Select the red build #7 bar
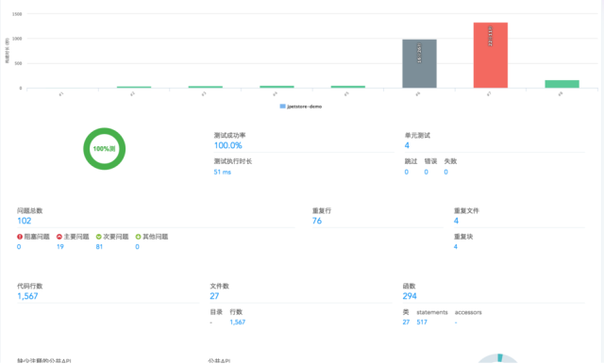604x364 pixels. tap(491, 55)
